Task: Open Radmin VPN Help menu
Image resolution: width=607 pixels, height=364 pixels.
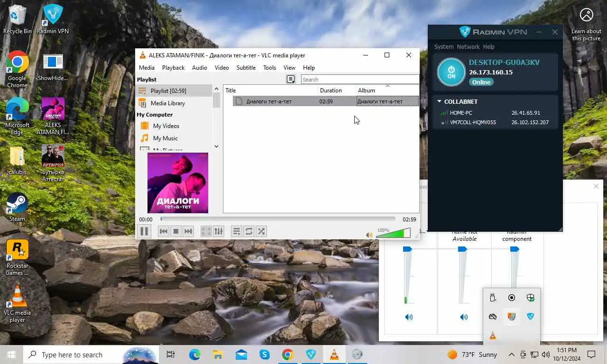Action: tap(488, 46)
